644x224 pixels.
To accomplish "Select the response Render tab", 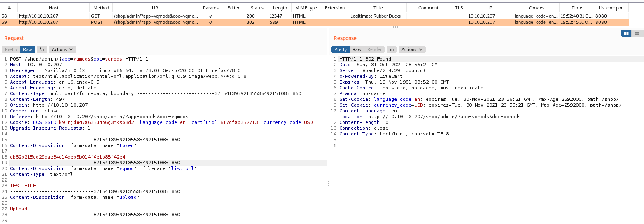I will pyautogui.click(x=374, y=49).
